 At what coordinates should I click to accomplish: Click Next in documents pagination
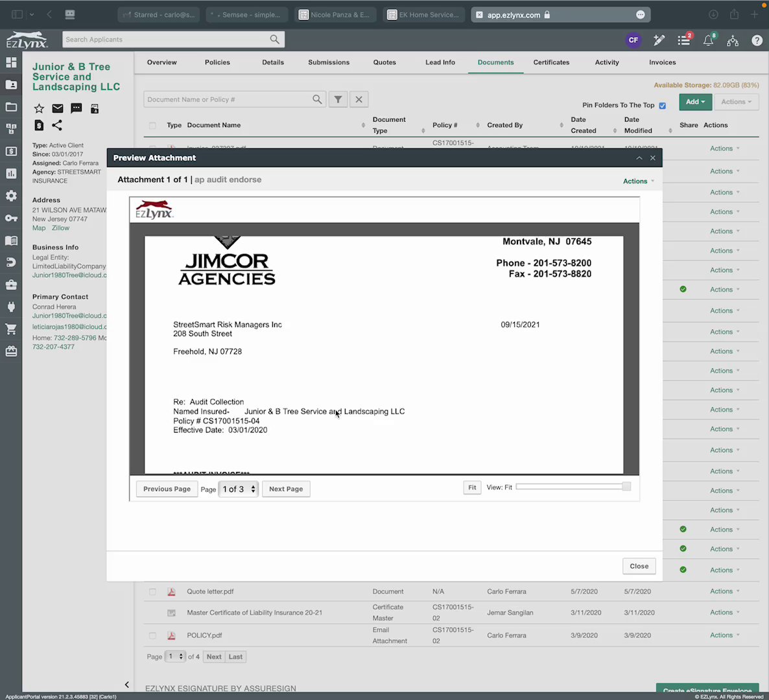pos(214,657)
